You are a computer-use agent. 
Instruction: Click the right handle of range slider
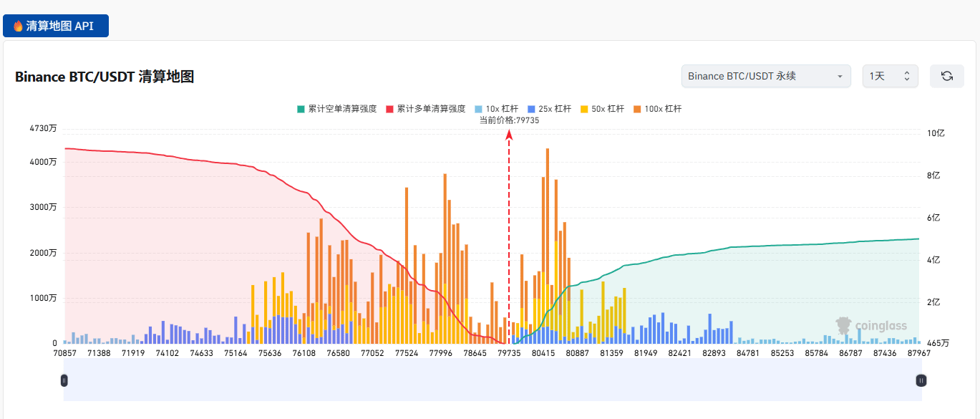(921, 380)
